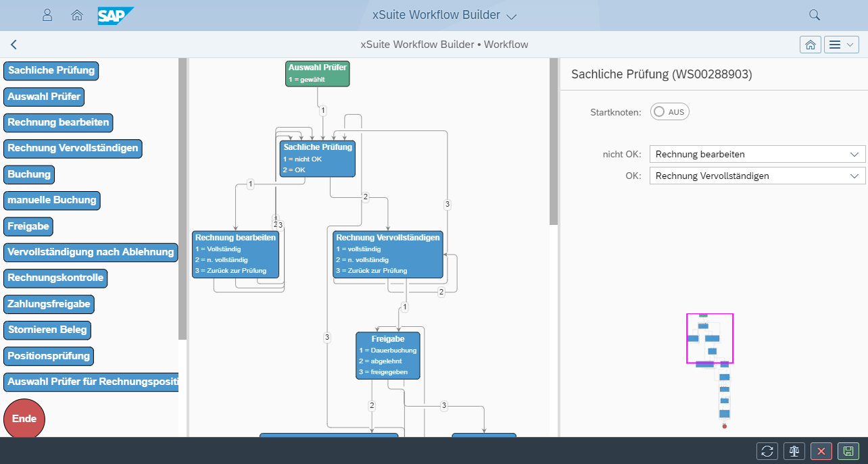The width and height of the screenshot is (868, 464).
Task: Open the hamburger menu in the header
Action: point(840,44)
